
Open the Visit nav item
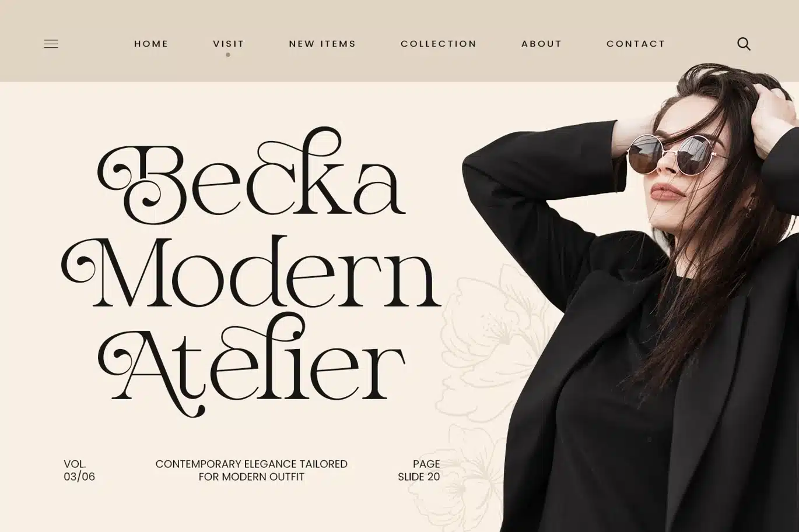tap(229, 44)
